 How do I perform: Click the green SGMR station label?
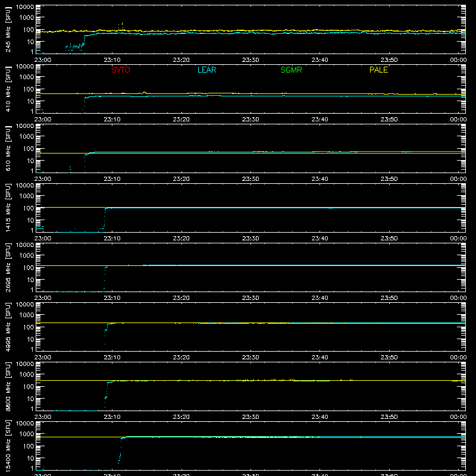click(x=291, y=70)
